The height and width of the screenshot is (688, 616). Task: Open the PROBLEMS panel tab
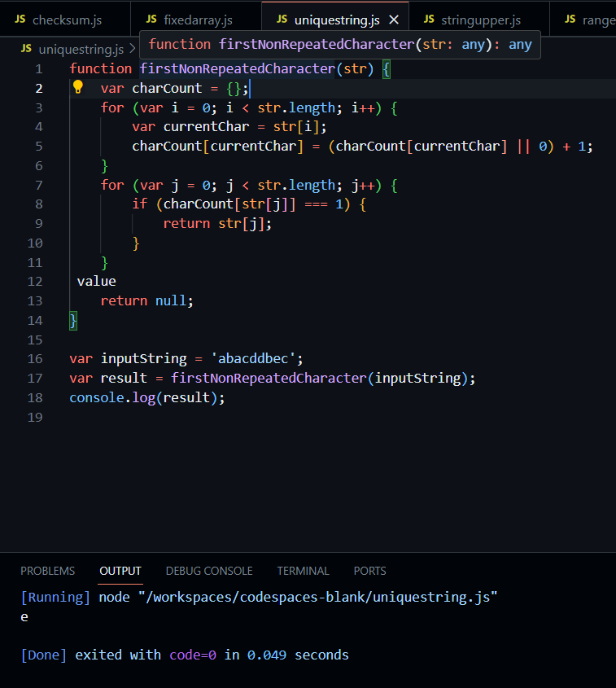point(48,571)
